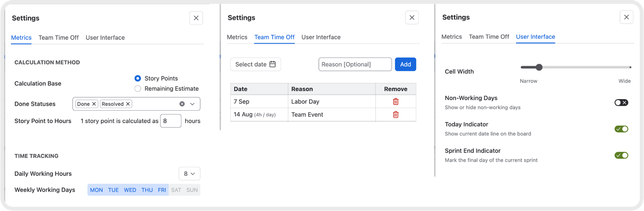Toggle THU working day

coord(147,190)
